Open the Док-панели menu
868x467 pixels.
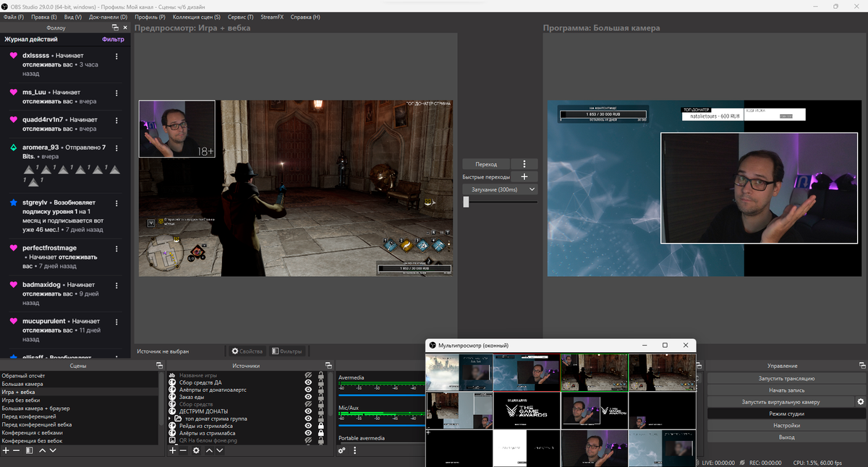tap(108, 17)
